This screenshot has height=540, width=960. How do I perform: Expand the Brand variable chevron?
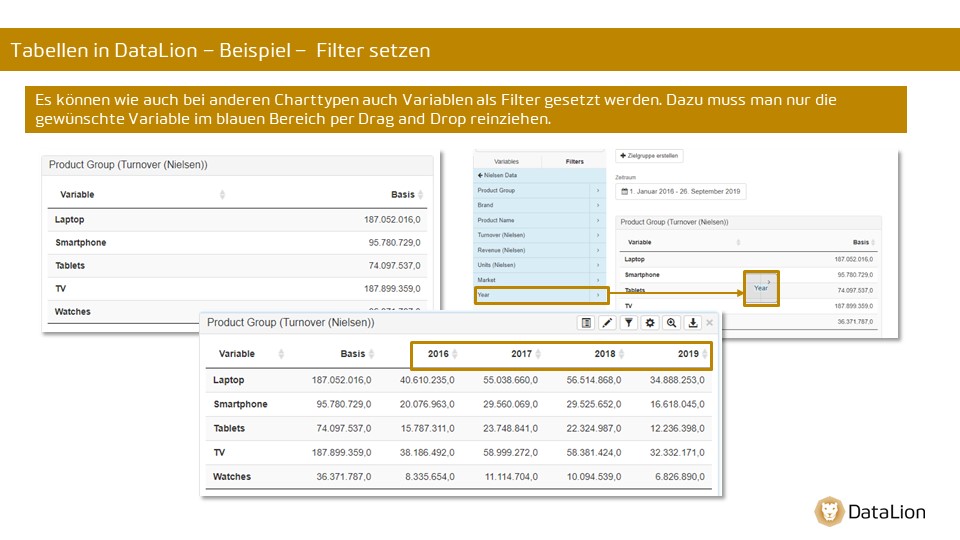[598, 205]
